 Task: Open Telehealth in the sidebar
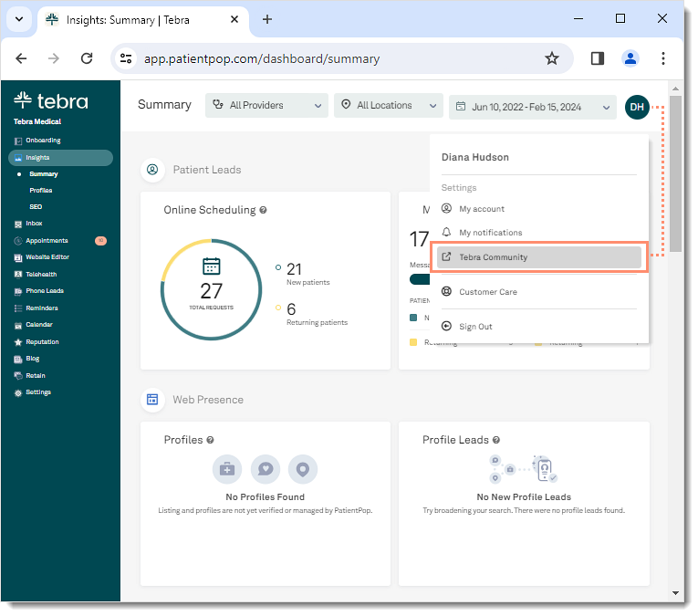pyautogui.click(x=36, y=275)
